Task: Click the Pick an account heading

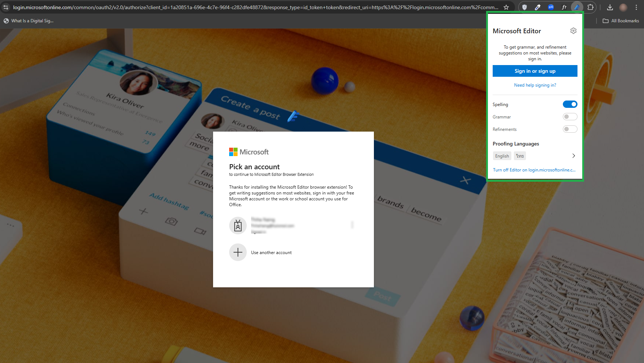Action: (x=254, y=167)
